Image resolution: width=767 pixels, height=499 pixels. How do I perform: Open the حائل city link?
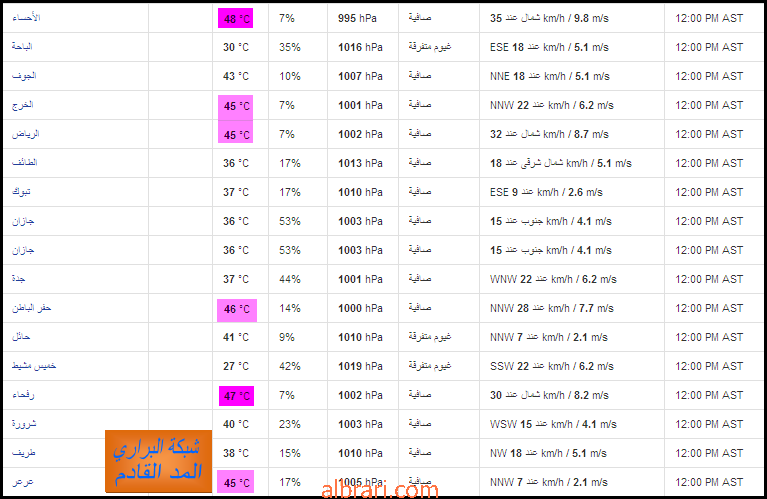(x=21, y=337)
